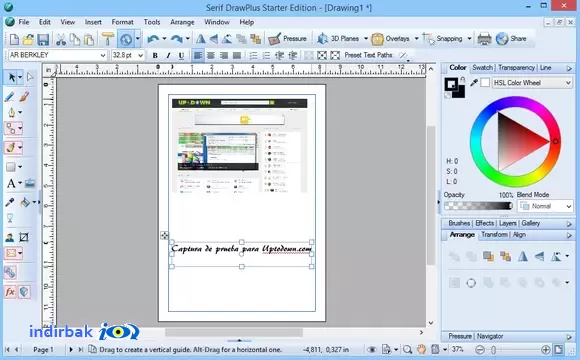Set text alignment to left
580x360 pixels.
pyautogui.click(x=198, y=55)
